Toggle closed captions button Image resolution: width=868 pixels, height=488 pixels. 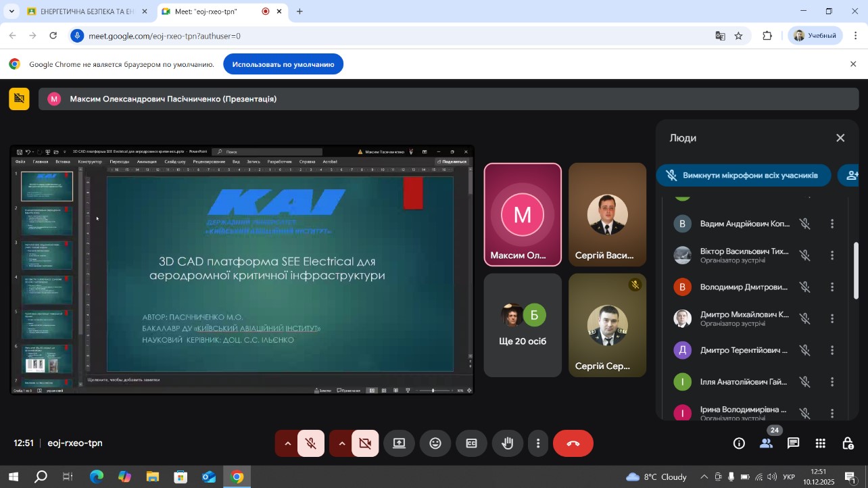pos(471,443)
